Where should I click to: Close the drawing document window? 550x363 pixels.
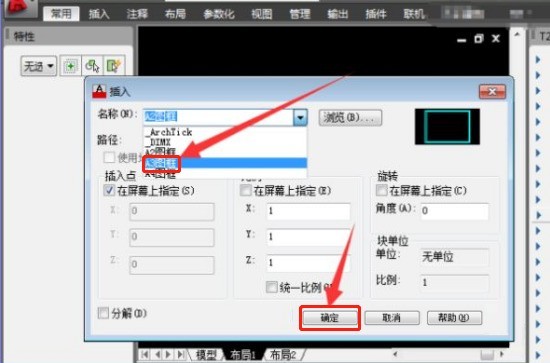[496, 38]
